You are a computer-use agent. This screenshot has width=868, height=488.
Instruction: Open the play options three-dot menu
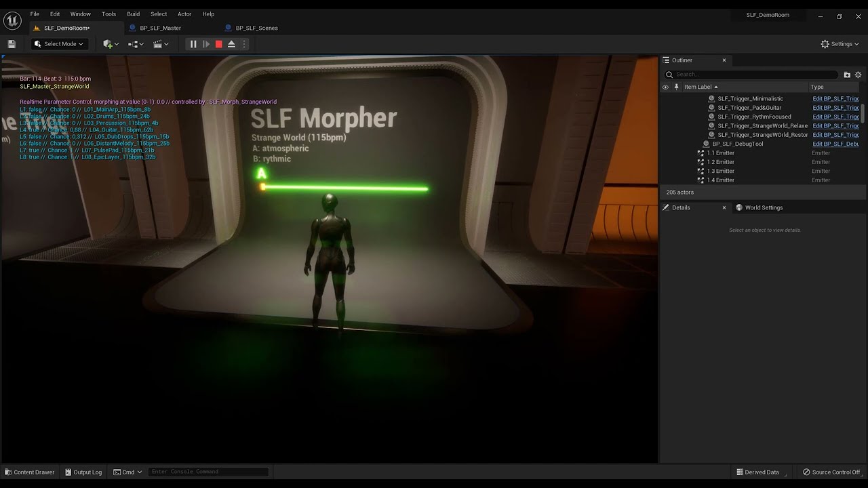pos(244,44)
